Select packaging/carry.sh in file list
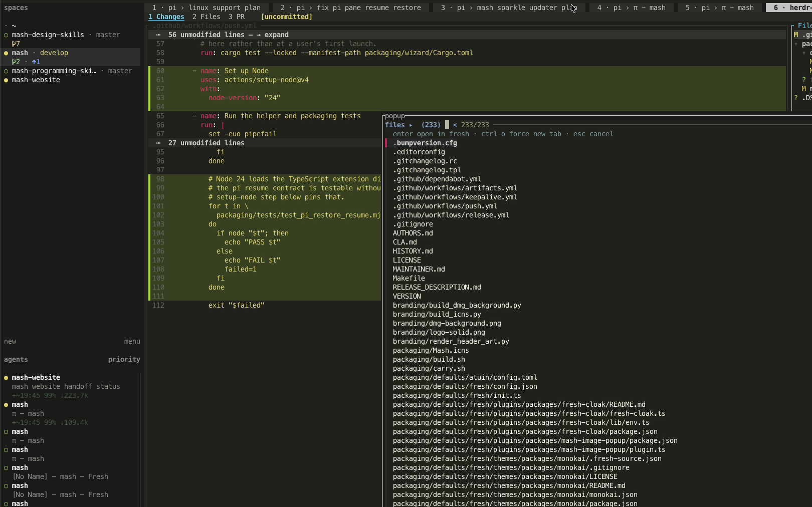 429,368
